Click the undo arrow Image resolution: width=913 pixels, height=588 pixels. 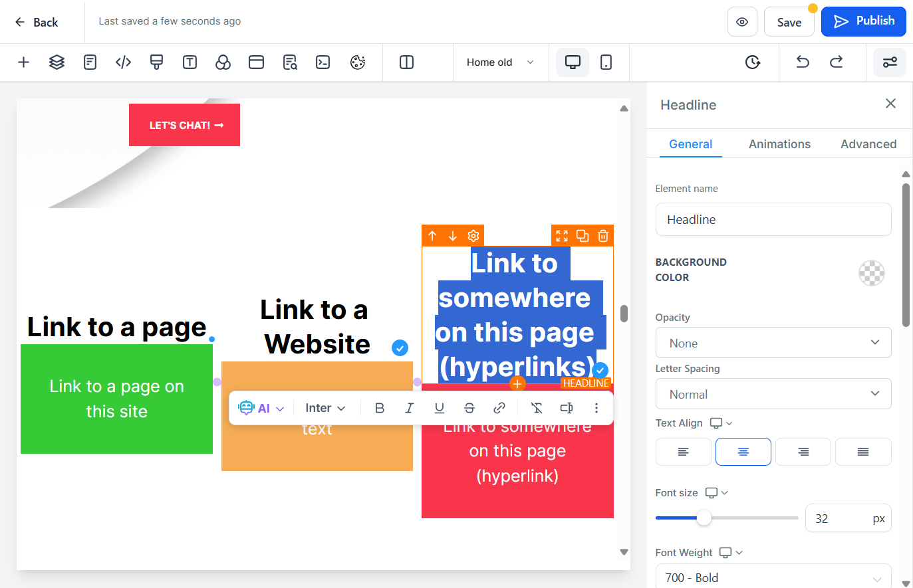pos(803,62)
